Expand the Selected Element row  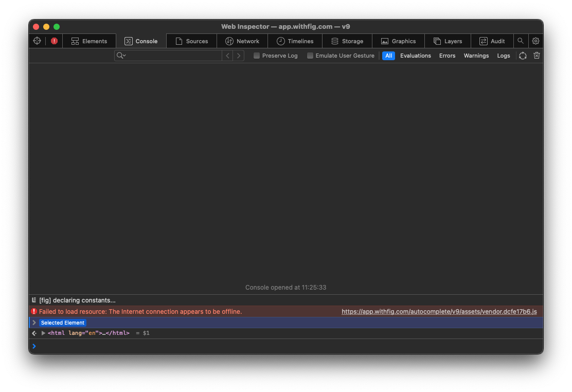pyautogui.click(x=33, y=323)
